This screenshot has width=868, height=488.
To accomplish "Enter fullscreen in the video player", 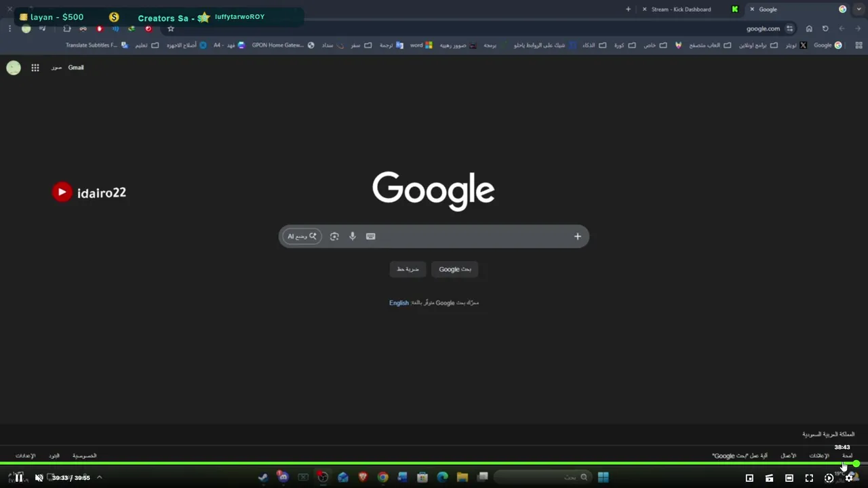I will click(809, 478).
